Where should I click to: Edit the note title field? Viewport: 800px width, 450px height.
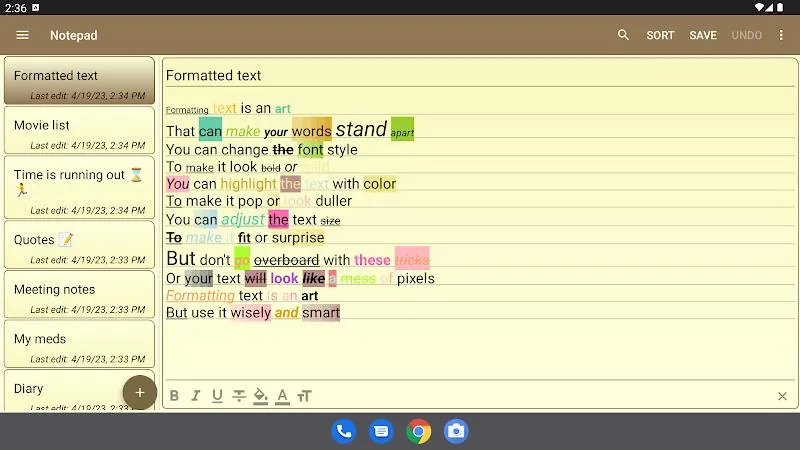[x=480, y=76]
